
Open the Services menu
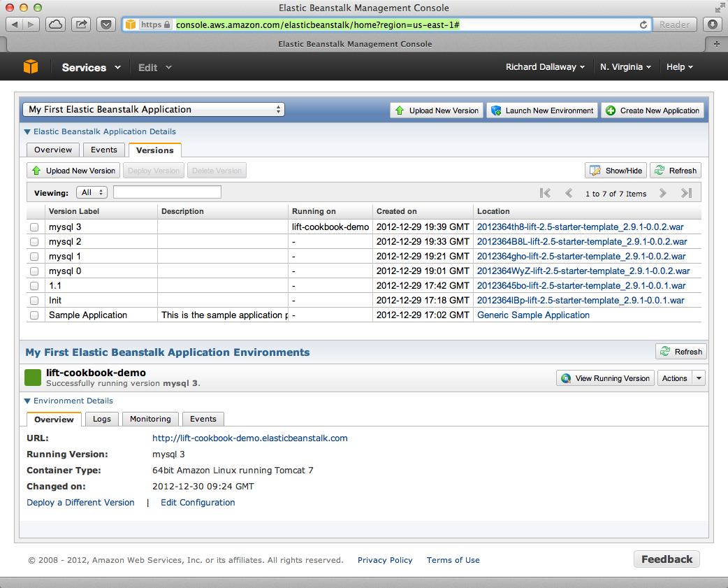click(91, 67)
